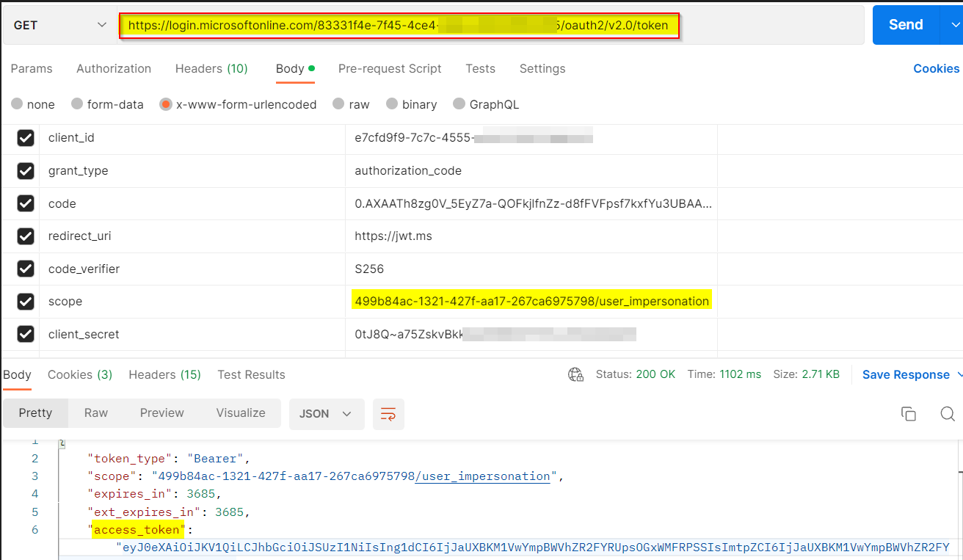Select binary body type
Screen dimensions: 963x560
(411, 105)
